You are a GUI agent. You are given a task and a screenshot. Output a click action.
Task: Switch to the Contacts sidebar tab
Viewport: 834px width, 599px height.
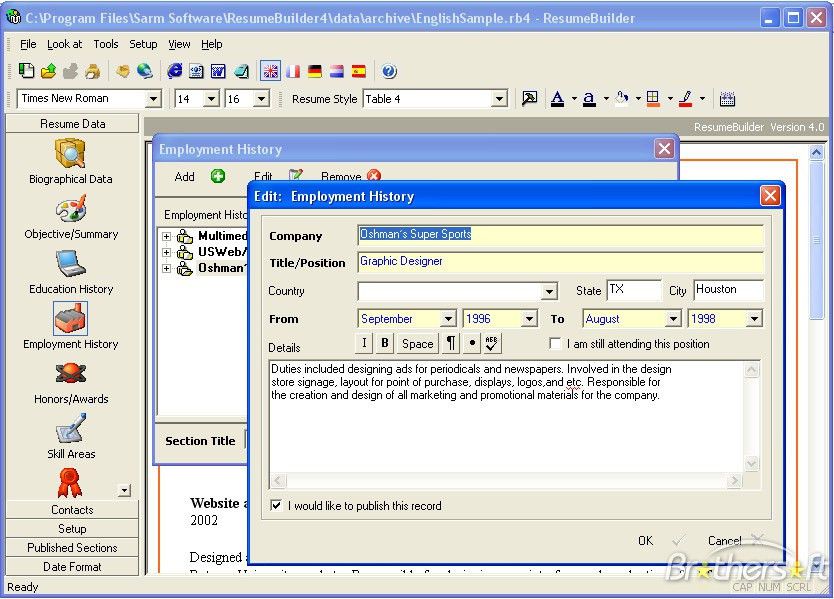point(72,510)
